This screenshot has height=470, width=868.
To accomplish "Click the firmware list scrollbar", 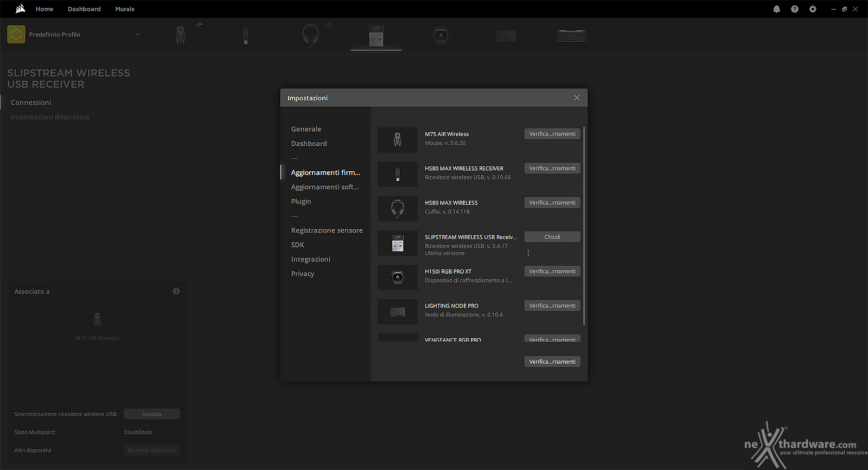I will tap(584, 226).
